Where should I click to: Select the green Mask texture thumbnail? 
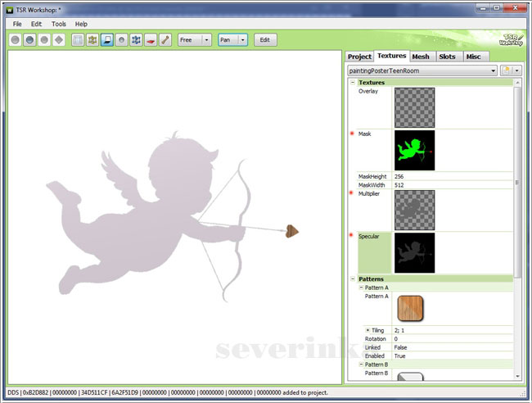tap(414, 150)
